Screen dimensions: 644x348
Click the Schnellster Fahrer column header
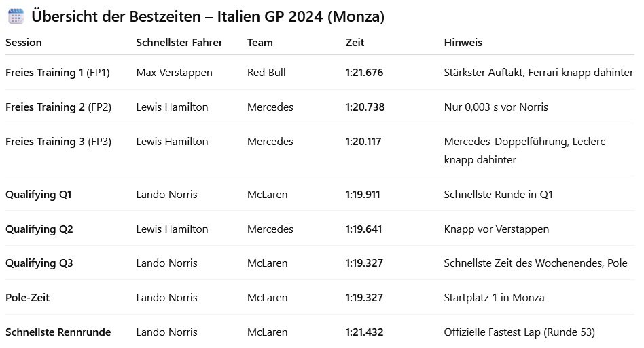pyautogui.click(x=179, y=42)
